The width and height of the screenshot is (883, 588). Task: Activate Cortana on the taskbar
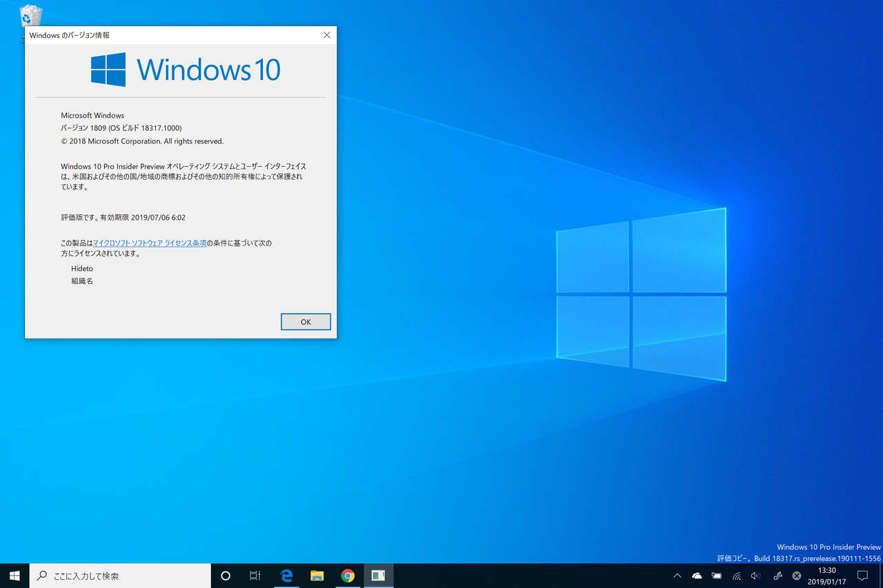226,576
